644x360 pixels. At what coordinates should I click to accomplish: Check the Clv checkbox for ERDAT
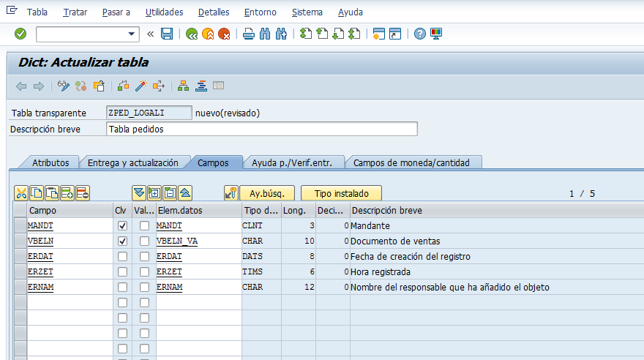[122, 257]
